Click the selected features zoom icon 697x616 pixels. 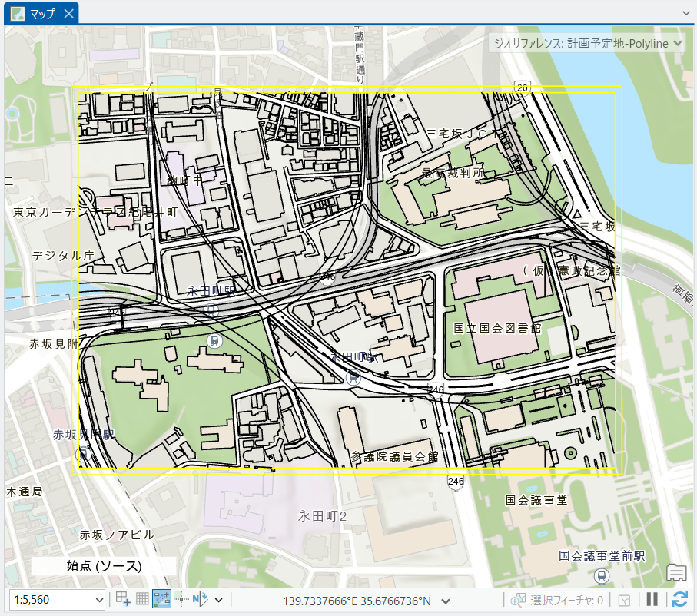518,599
